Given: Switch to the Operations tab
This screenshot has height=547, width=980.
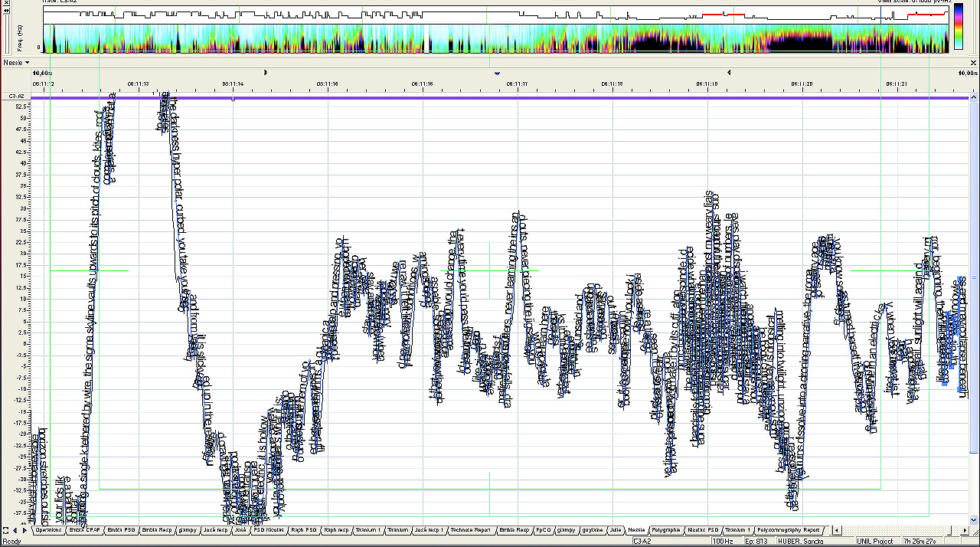Looking at the screenshot, I should 48,530.
